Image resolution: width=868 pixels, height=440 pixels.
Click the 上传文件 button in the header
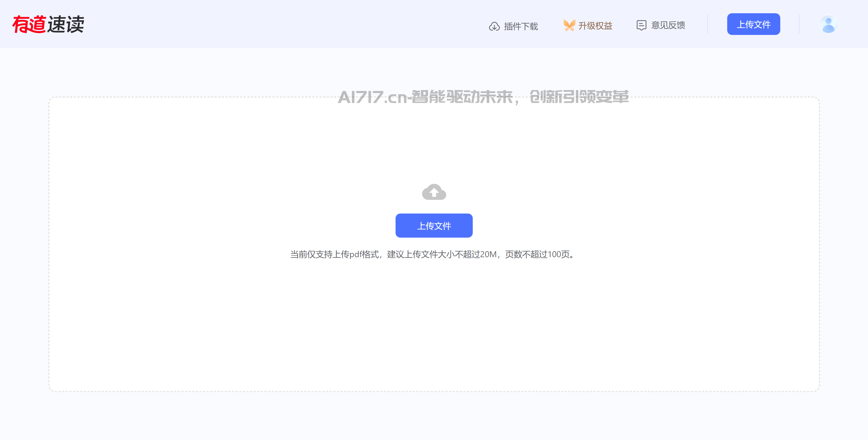[x=753, y=24]
